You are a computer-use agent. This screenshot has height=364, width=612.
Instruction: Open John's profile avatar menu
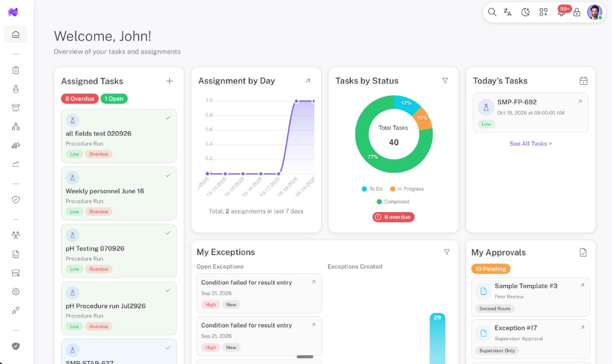595,13
